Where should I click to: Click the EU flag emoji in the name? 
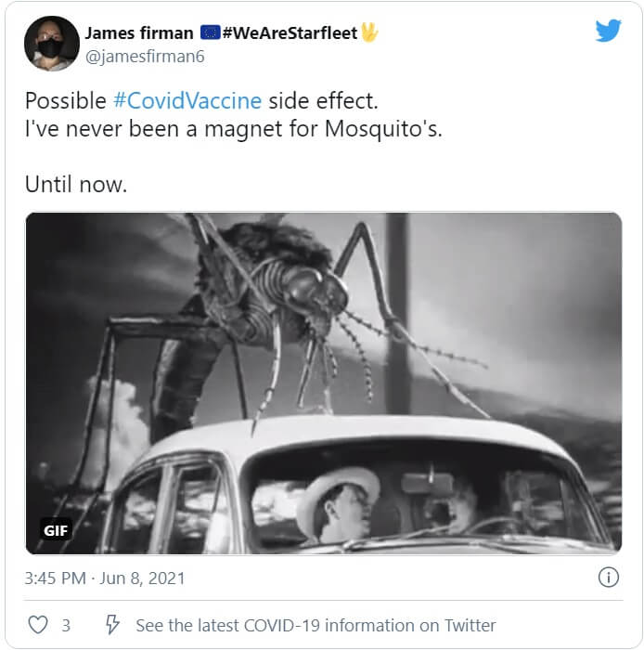pos(210,33)
